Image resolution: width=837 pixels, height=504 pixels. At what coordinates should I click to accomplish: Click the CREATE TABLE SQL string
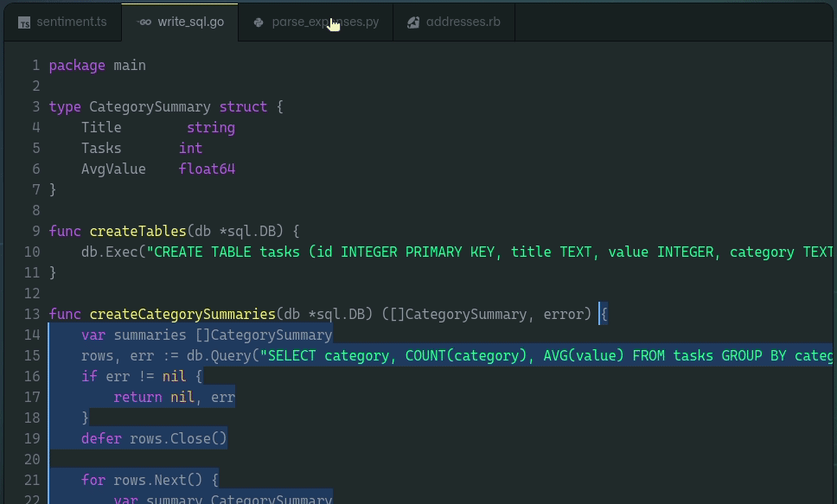[489, 252]
